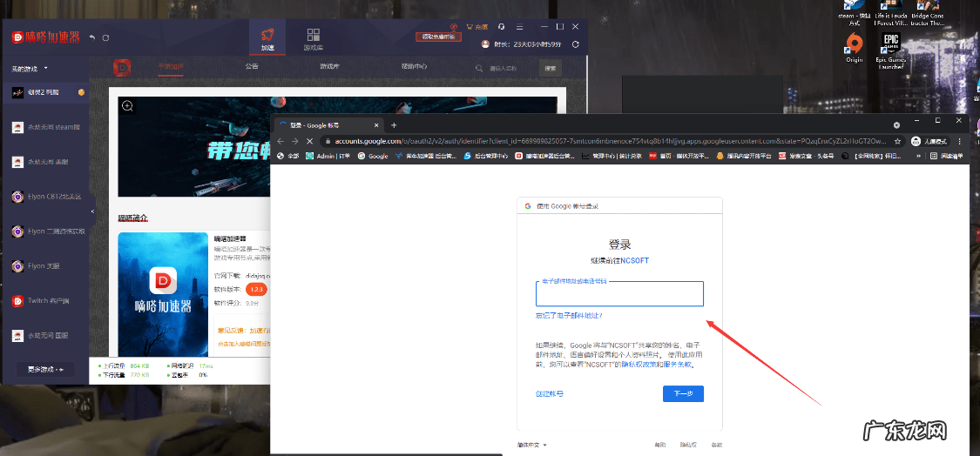Stop loading the page in Chrome
Viewport: 980px width, 456px height.
tap(311, 141)
